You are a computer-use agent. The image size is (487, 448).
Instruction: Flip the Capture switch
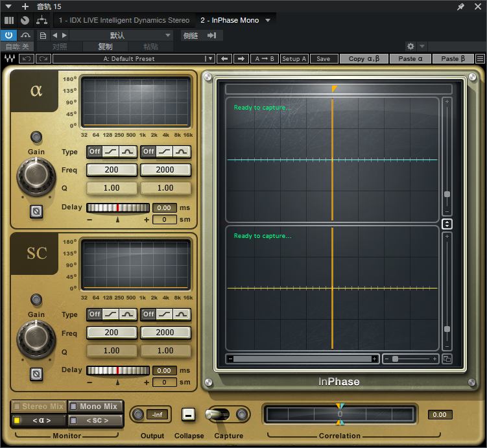coord(217,414)
